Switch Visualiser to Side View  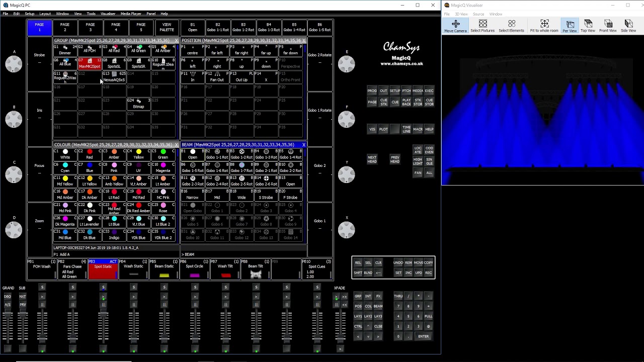(x=628, y=26)
